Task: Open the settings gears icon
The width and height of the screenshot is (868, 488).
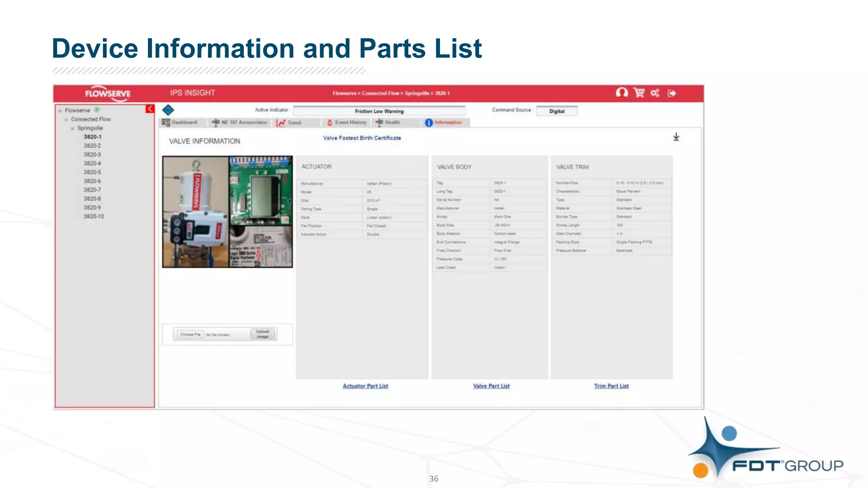Action: 655,93
